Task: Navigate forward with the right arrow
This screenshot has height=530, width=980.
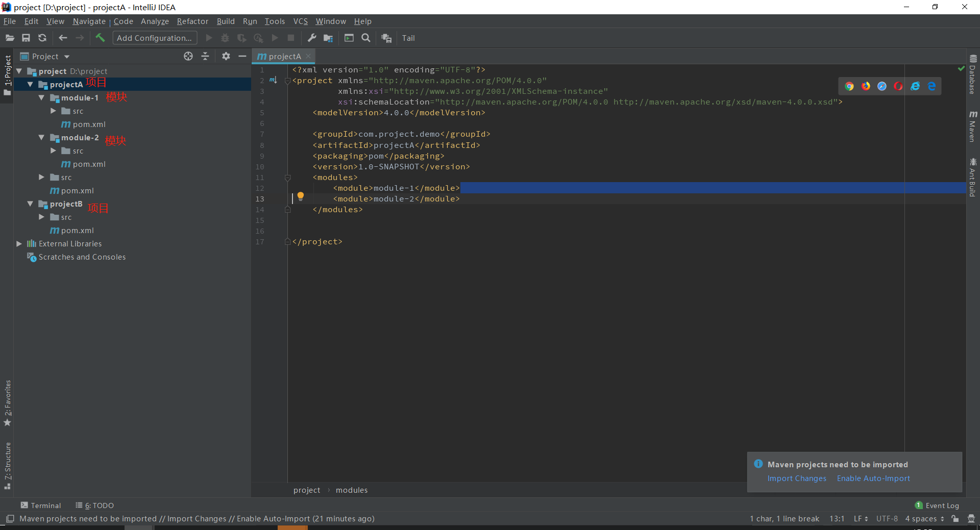Action: [80, 38]
